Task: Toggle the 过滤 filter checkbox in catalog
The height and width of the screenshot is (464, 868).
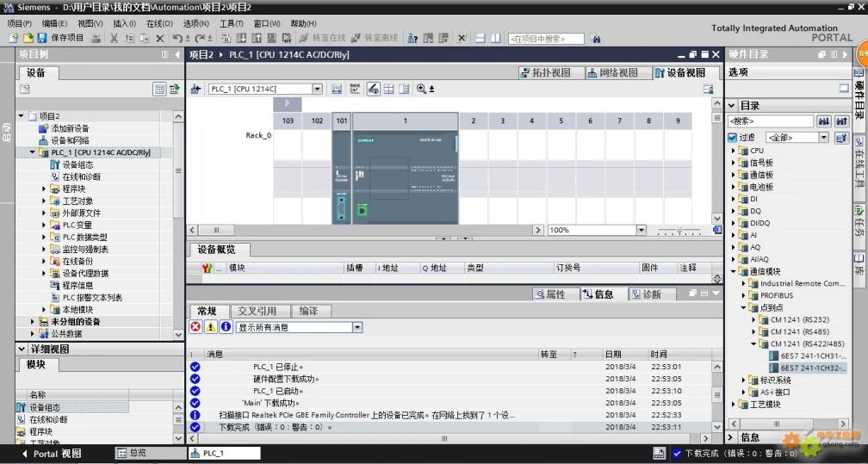Action: click(733, 138)
